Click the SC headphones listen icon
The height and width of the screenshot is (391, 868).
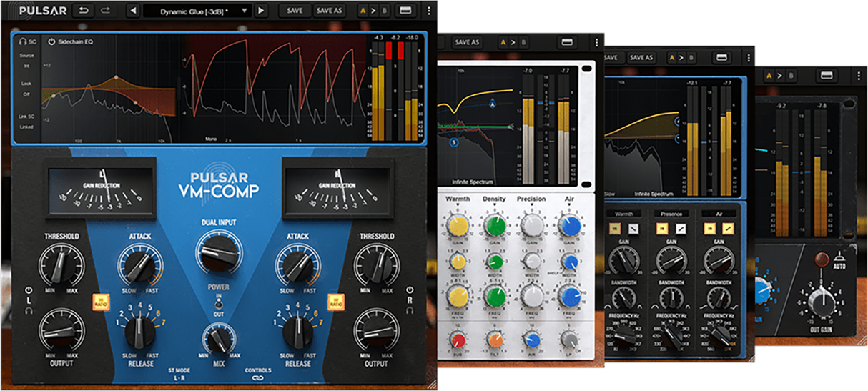tap(24, 42)
